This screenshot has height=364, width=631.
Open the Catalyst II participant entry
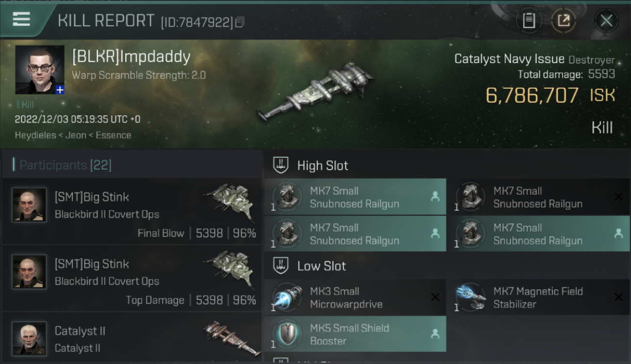[132, 338]
